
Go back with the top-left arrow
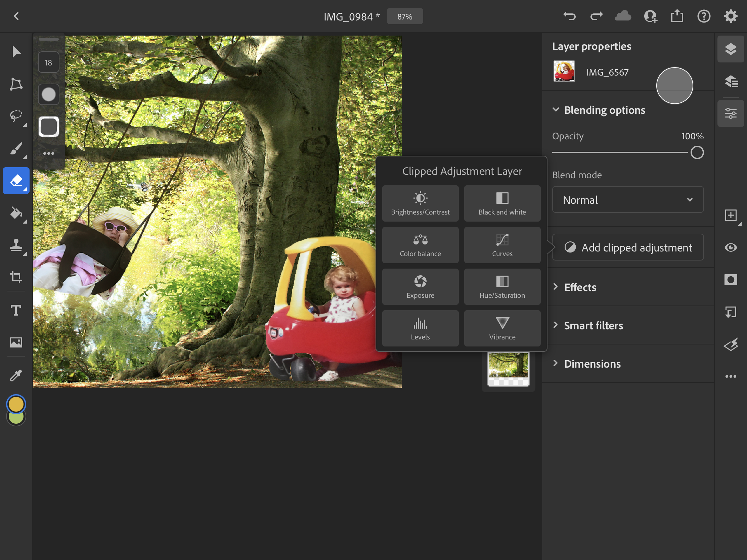pyautogui.click(x=16, y=16)
